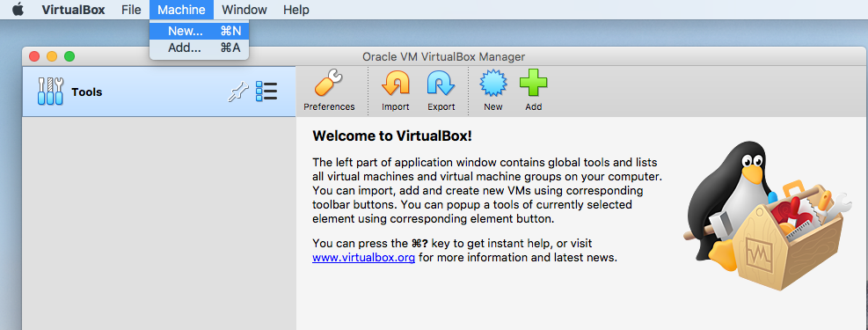Viewport: 868px width, 330px height.
Task: Click the pin icon in Tools row
Action: coord(238,92)
